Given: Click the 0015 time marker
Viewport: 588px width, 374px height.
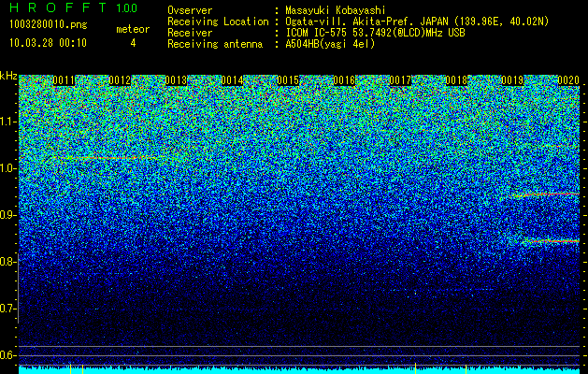Looking at the screenshot, I should click(288, 80).
